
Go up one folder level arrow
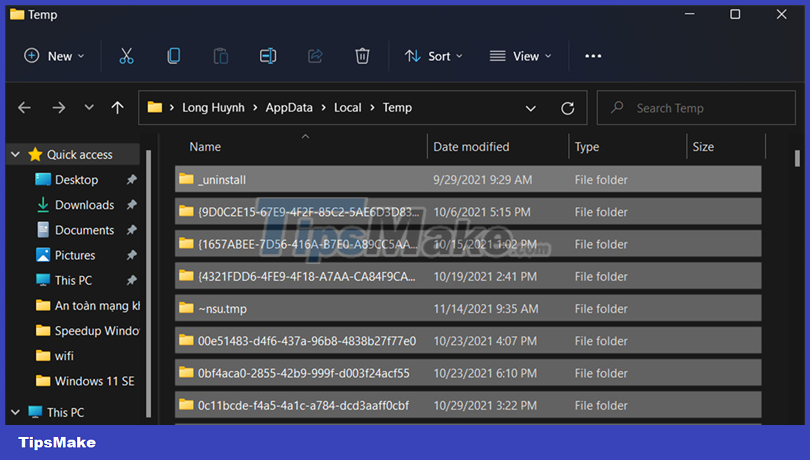point(118,108)
